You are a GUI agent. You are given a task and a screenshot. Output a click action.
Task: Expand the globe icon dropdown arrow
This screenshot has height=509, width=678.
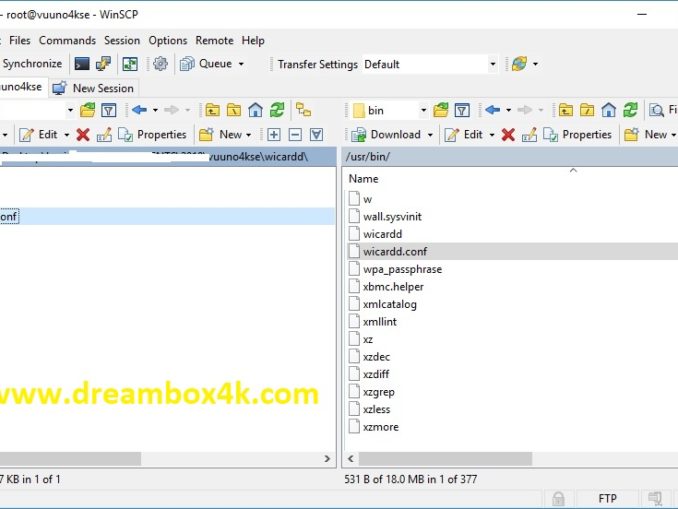coord(535,64)
